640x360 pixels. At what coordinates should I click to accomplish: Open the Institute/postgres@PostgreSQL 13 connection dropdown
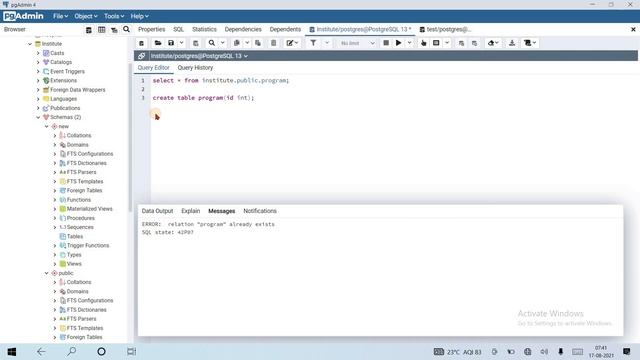[199, 56]
